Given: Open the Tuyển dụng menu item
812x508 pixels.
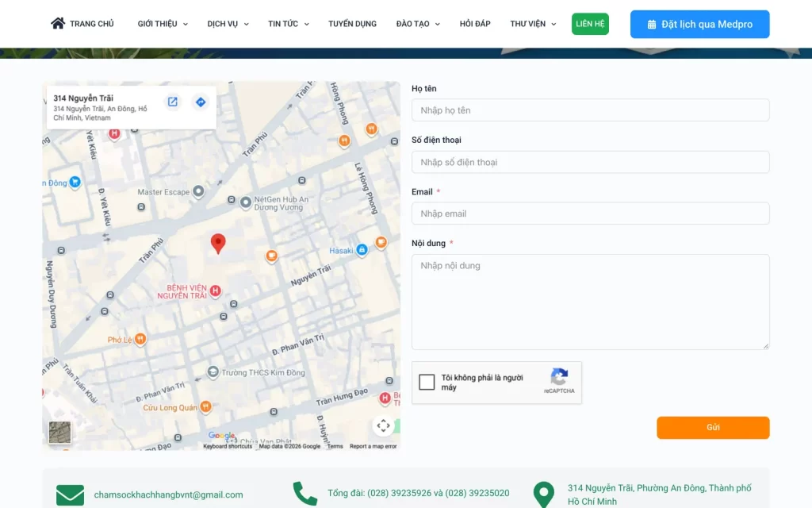Looking at the screenshot, I should tap(352, 24).
